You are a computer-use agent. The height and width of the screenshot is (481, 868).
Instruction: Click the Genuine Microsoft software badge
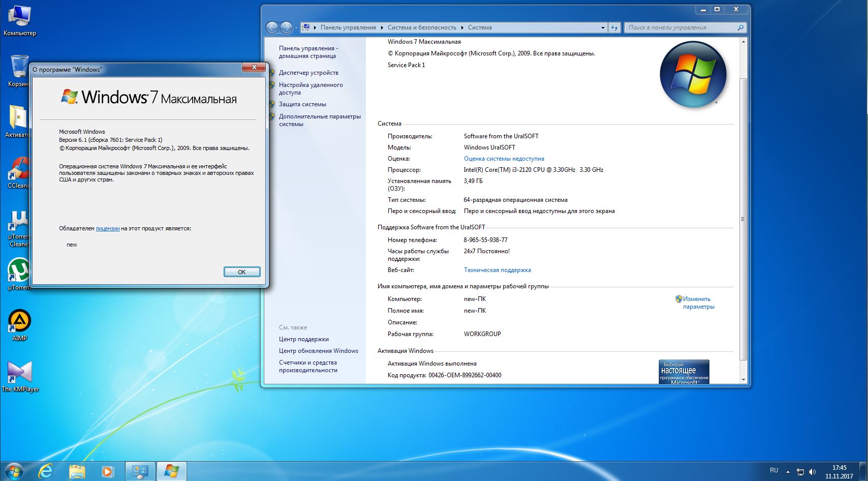pyautogui.click(x=684, y=372)
